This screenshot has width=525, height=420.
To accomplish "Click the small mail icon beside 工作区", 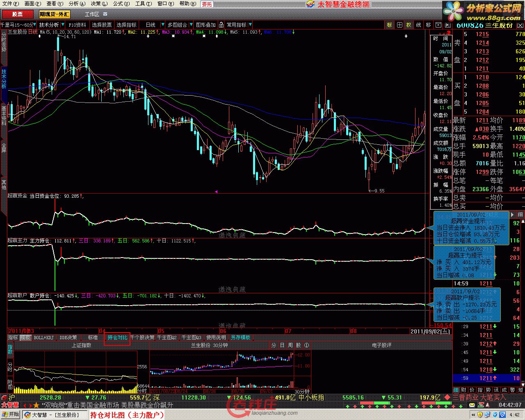I will 105,14.
